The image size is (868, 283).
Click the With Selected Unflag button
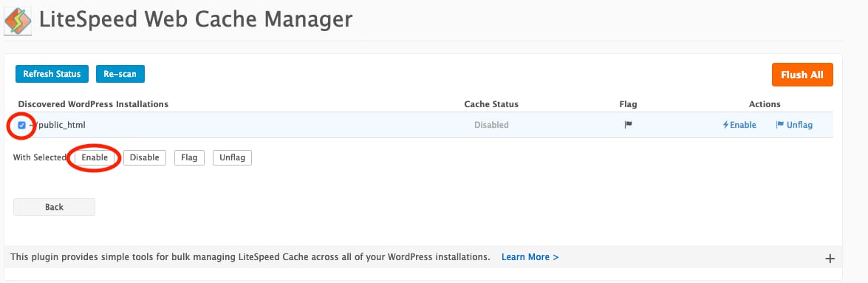233,157
